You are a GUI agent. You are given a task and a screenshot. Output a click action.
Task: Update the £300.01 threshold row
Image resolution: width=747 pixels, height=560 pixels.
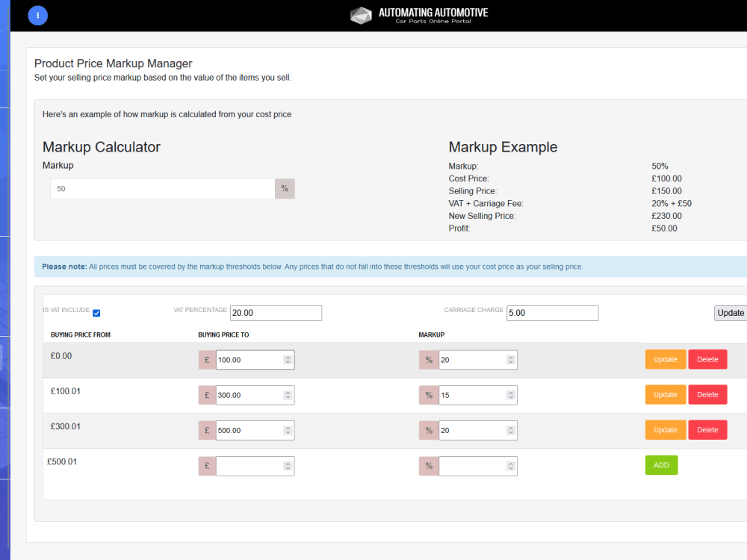666,430
